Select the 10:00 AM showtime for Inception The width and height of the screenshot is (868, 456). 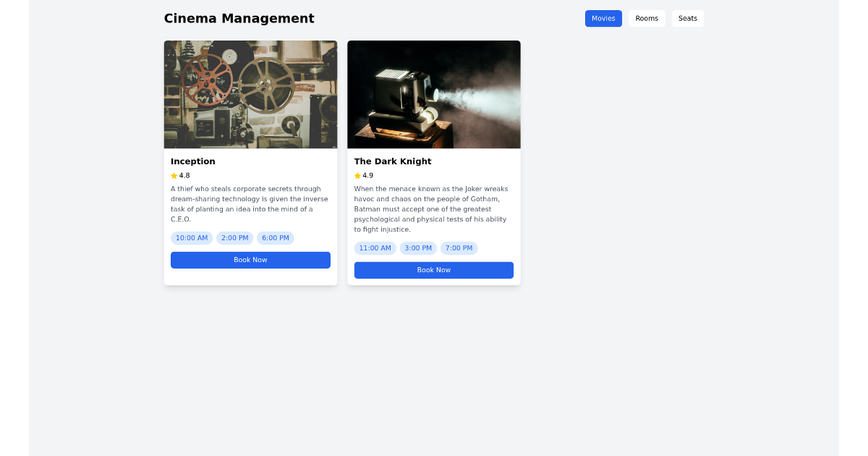192,237
